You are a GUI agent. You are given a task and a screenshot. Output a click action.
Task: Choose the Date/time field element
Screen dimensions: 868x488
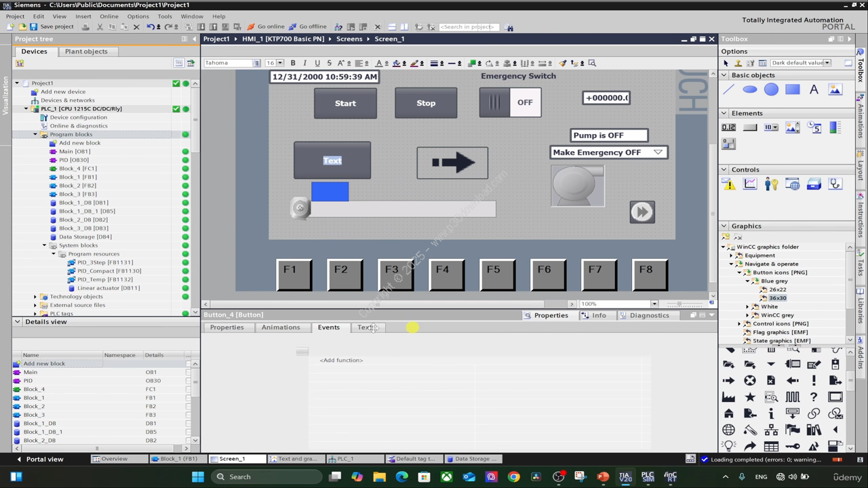(x=814, y=127)
